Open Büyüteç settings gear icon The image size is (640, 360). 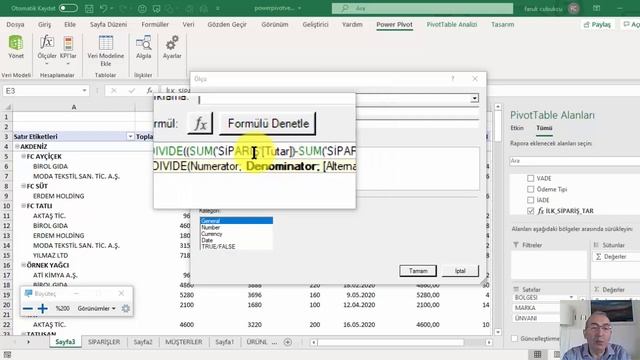click(x=126, y=309)
